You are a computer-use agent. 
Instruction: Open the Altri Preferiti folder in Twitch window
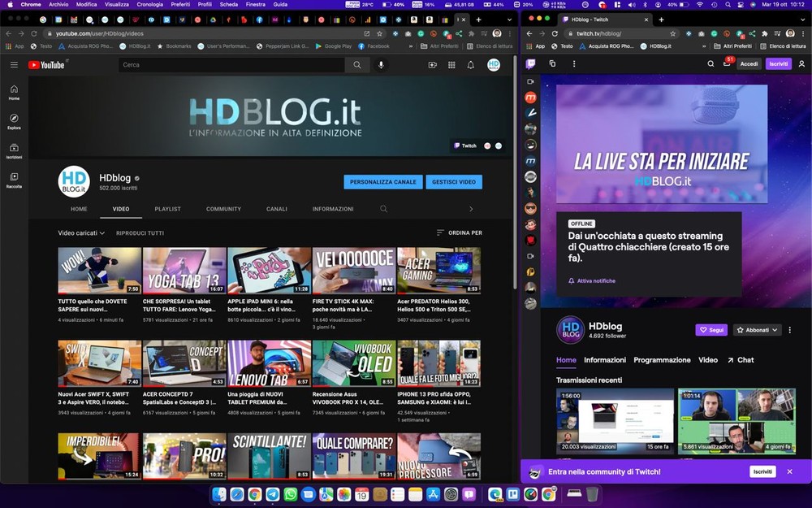point(732,46)
